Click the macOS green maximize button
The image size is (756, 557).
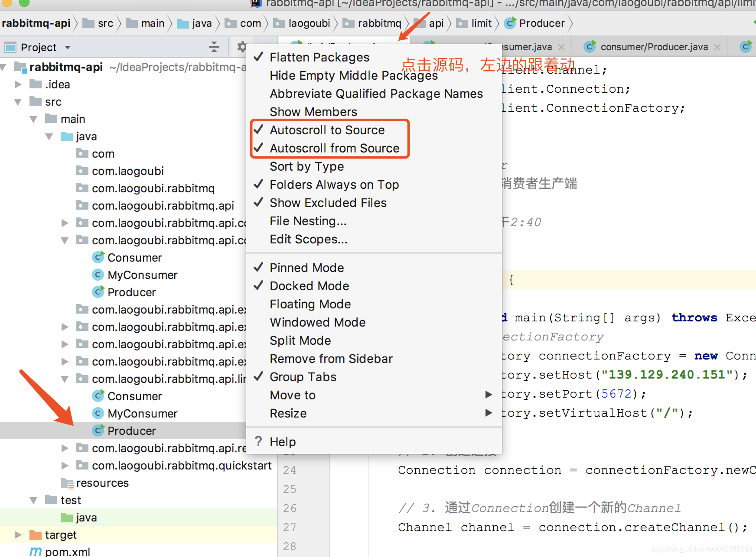click(x=24, y=3)
